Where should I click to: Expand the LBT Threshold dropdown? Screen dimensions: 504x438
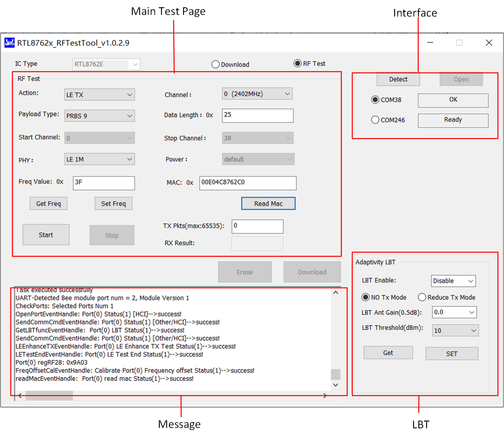[455, 331]
